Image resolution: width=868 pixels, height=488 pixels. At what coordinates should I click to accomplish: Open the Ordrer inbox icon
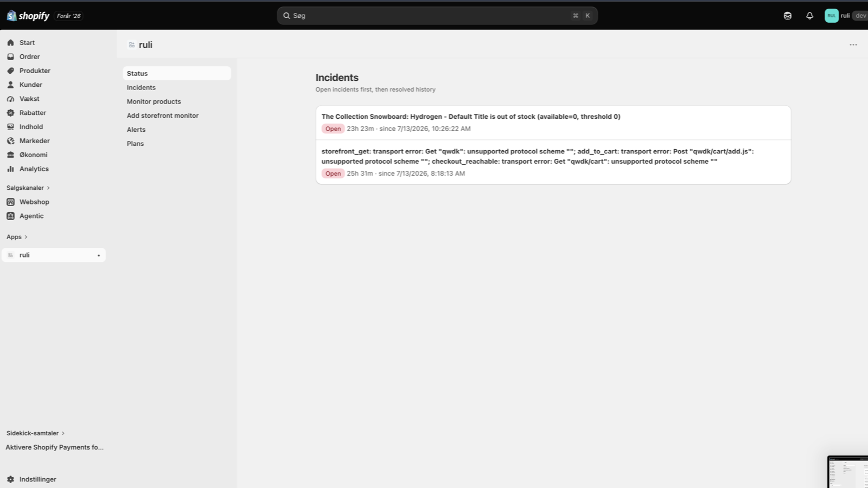10,57
